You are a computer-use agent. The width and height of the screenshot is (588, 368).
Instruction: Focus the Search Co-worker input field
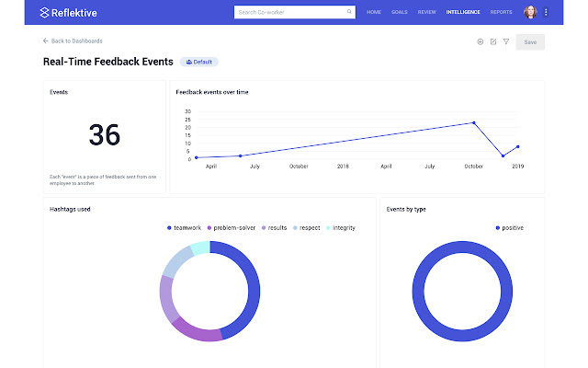(289, 13)
